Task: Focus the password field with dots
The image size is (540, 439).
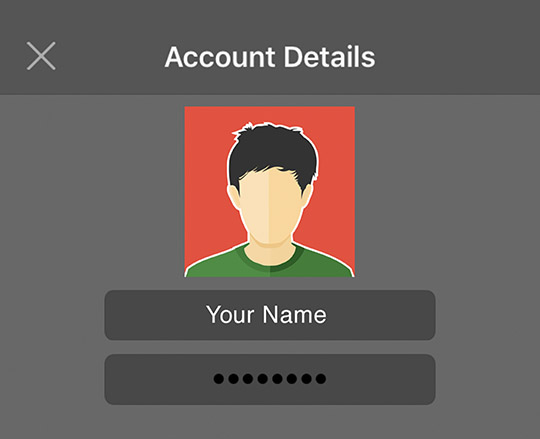Action: pyautogui.click(x=270, y=379)
